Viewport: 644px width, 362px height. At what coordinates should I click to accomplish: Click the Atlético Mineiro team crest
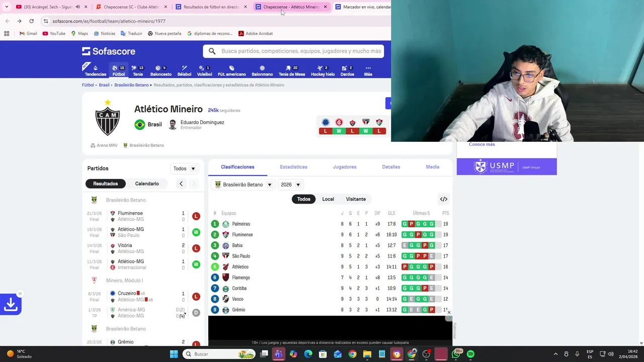(x=108, y=118)
